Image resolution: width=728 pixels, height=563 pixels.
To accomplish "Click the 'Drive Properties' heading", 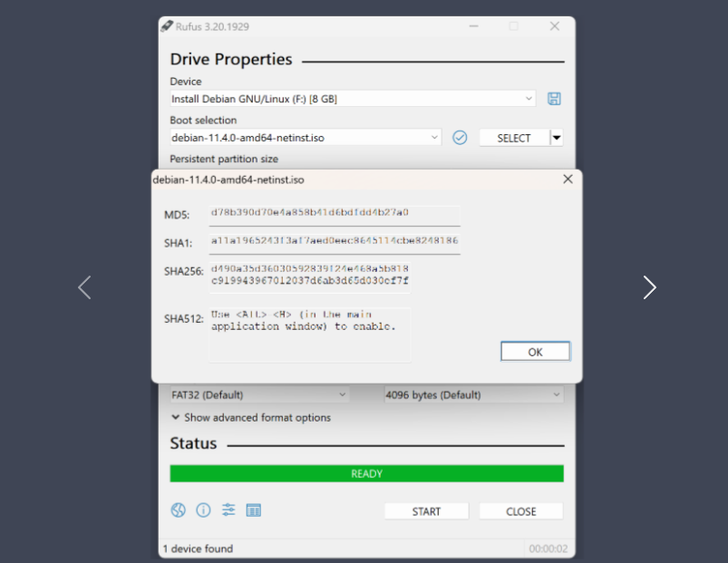I will click(x=231, y=60).
